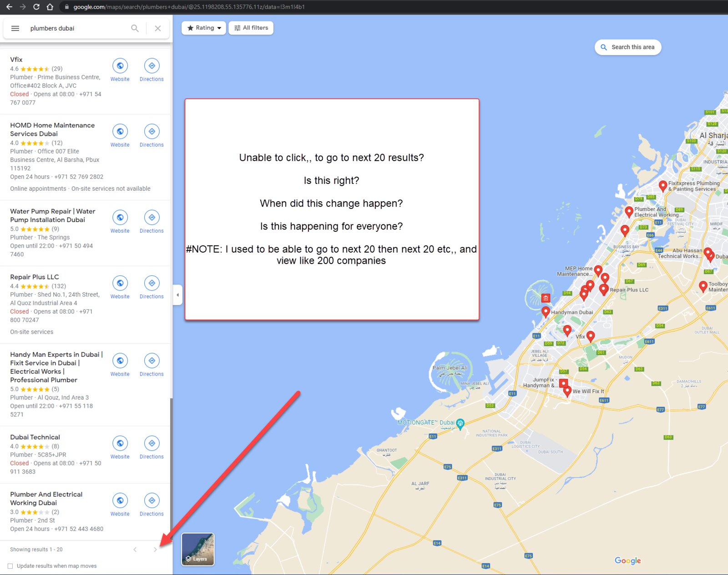The width and height of the screenshot is (728, 575).
Task: Open the Layers map thumbnail
Action: (x=198, y=549)
